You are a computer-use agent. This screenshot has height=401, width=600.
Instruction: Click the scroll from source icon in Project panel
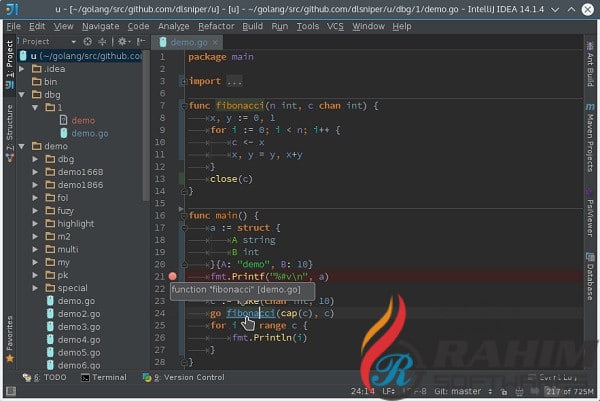pos(87,42)
